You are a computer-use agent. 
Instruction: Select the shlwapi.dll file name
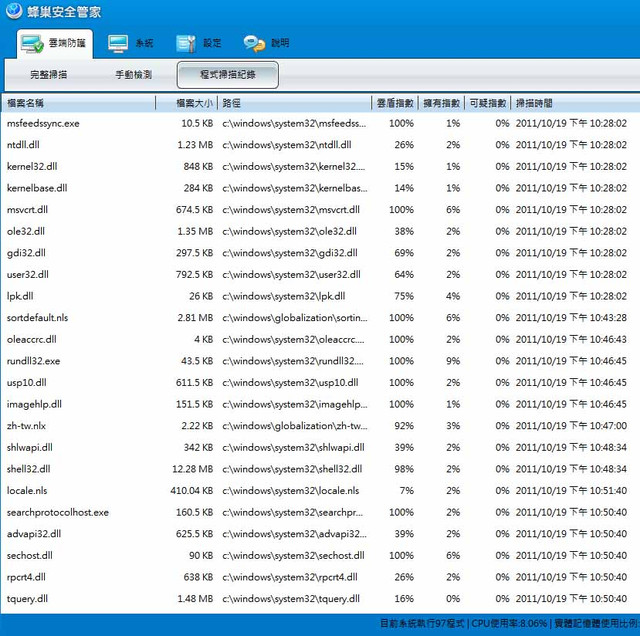tap(30, 448)
